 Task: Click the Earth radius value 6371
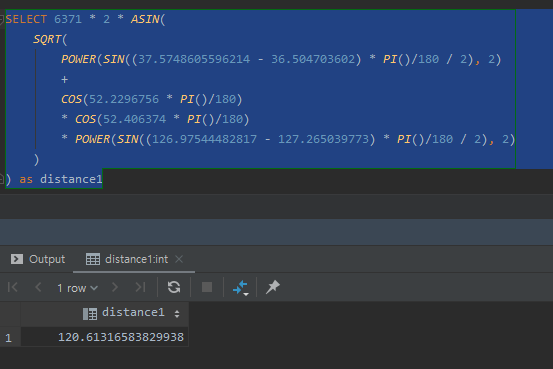click(x=68, y=19)
